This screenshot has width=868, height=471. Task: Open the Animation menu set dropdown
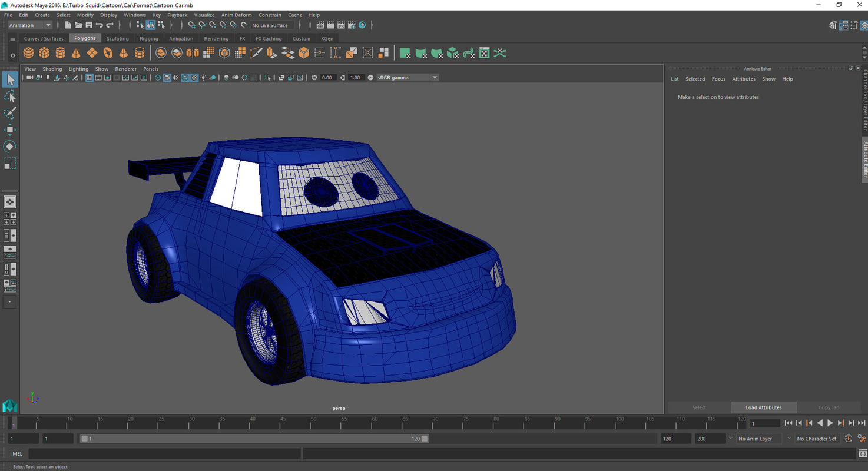point(29,25)
